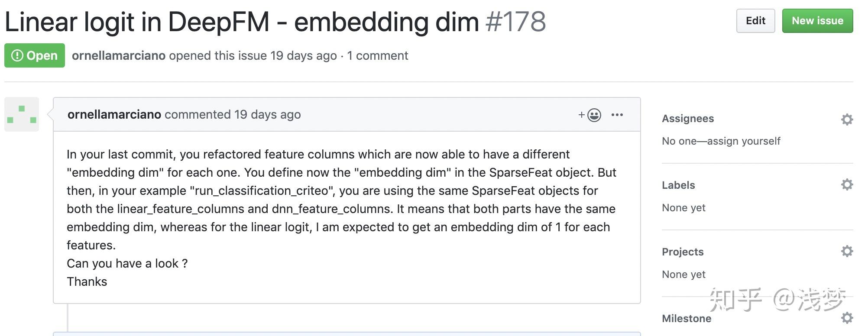Screen dimensions: 868x336
Task: Click the Projects gear icon
Action: pos(847,252)
